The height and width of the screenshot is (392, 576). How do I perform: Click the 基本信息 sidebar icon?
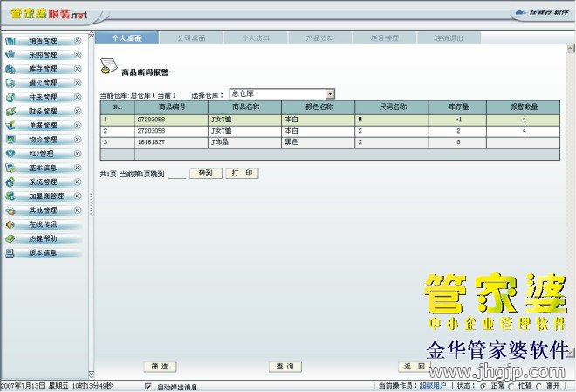pos(10,168)
